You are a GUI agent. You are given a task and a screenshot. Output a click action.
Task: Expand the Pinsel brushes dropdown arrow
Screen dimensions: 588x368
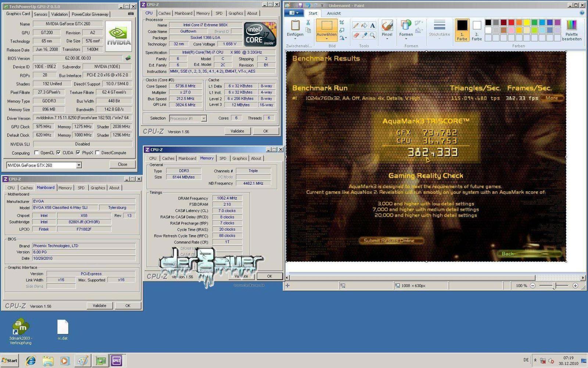[387, 38]
